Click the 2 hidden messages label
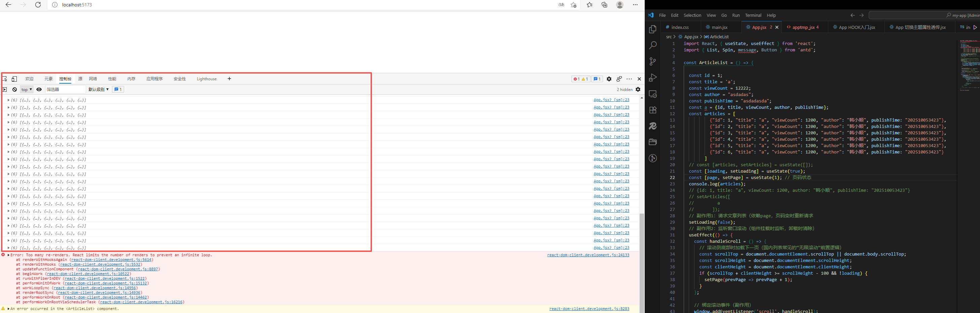The height and width of the screenshot is (313, 980). (x=624, y=90)
